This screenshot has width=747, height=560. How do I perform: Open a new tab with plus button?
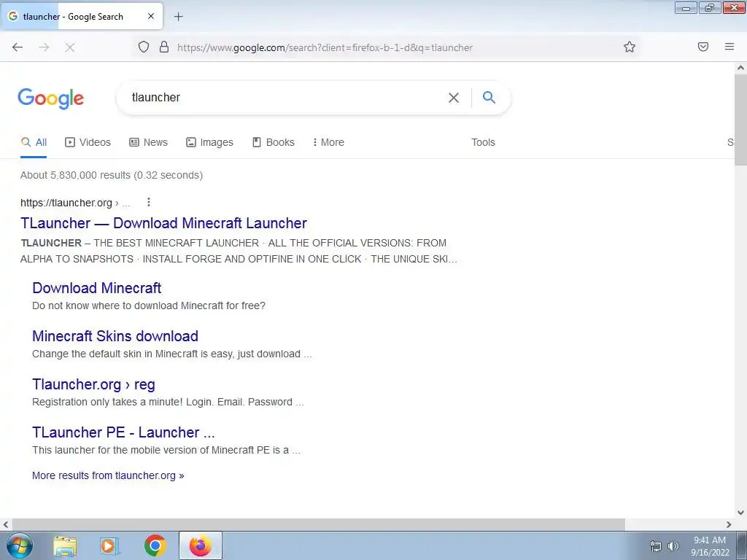[178, 17]
